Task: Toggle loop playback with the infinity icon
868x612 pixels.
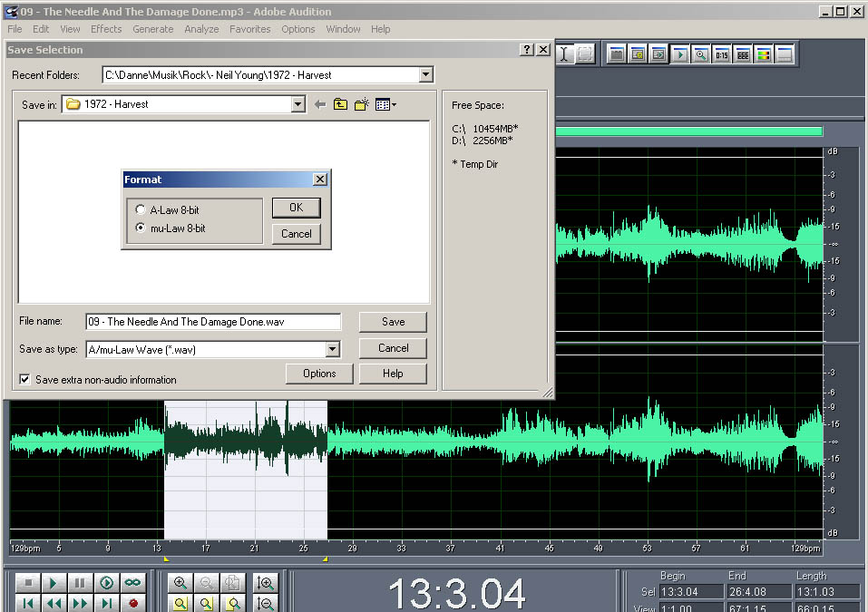Action: [132, 583]
